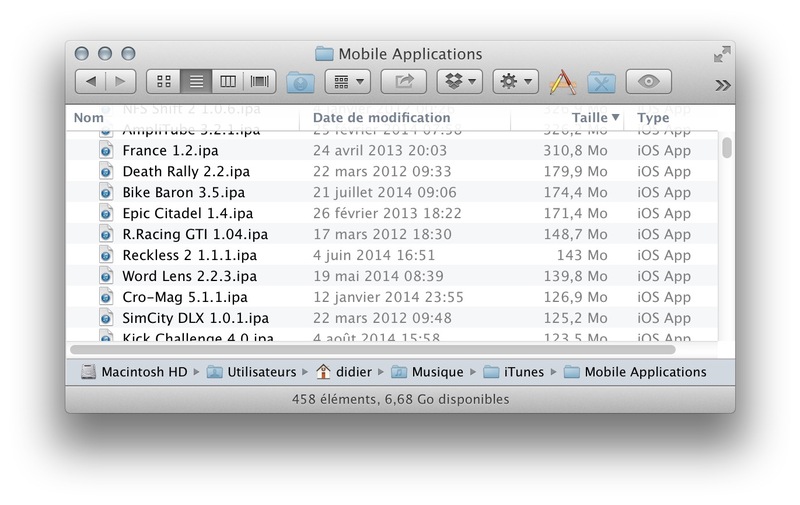Sort by Nom column header
The image size is (800, 505).
(x=88, y=118)
